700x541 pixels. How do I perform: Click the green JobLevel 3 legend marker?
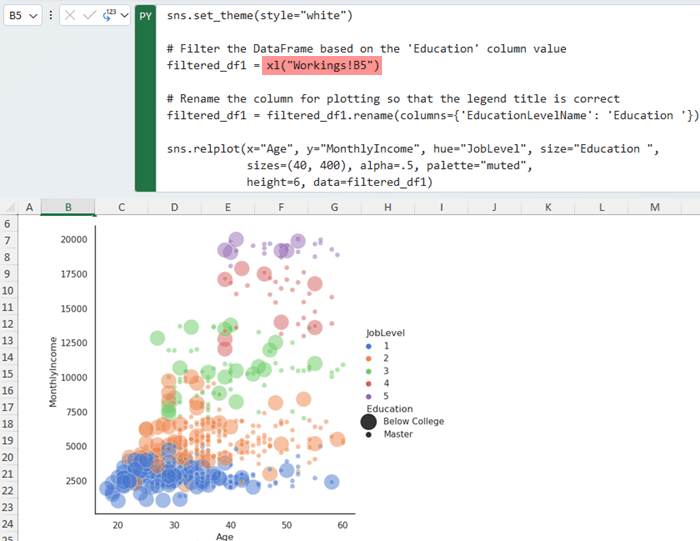point(368,371)
